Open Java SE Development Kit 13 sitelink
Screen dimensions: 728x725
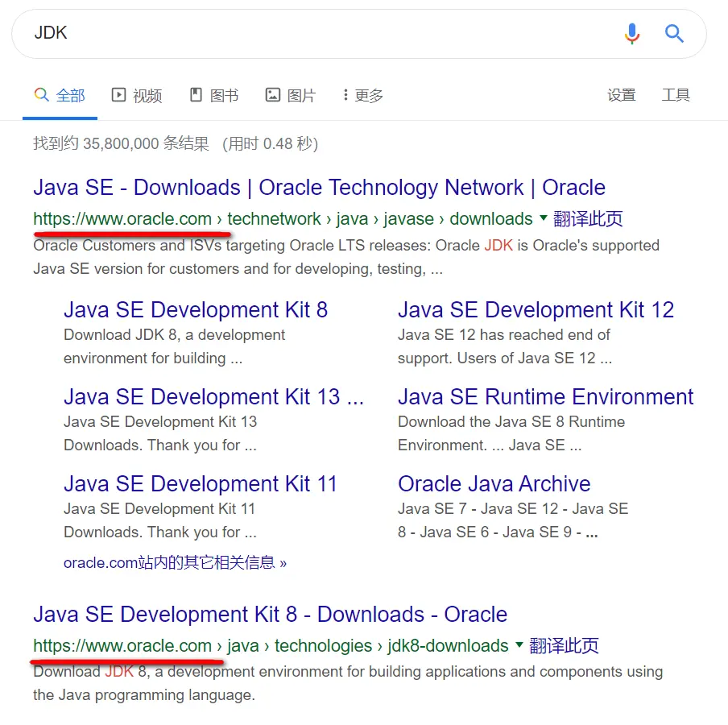pos(213,396)
